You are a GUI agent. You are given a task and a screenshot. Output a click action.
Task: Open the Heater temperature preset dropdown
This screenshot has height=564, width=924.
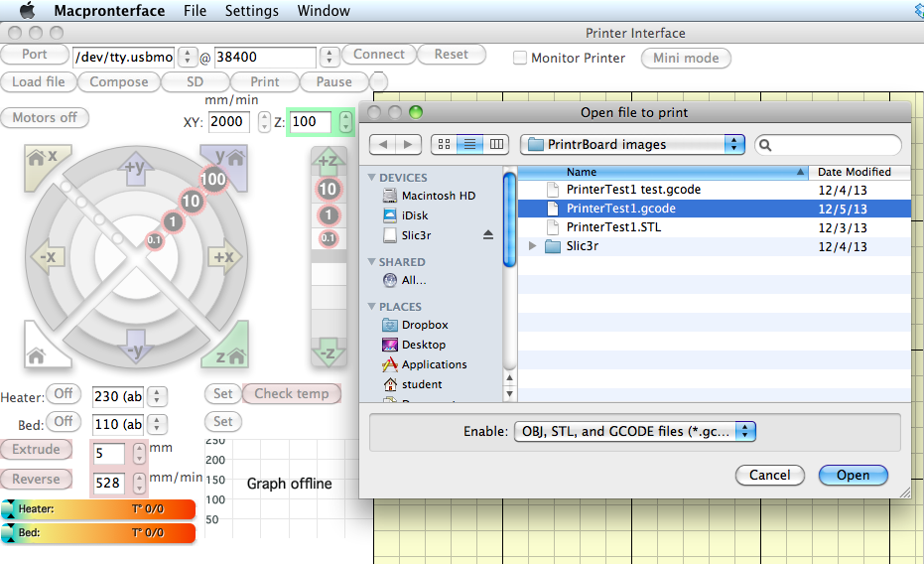click(157, 396)
